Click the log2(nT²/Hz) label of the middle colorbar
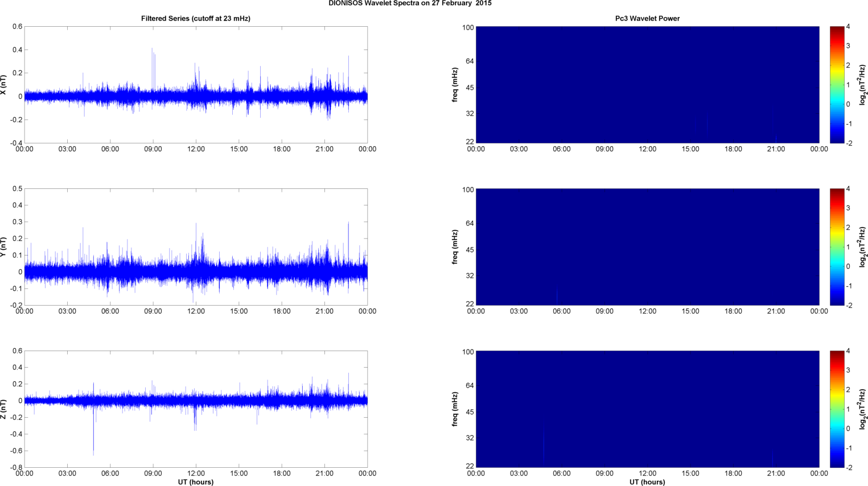The image size is (868, 486). tap(862, 247)
